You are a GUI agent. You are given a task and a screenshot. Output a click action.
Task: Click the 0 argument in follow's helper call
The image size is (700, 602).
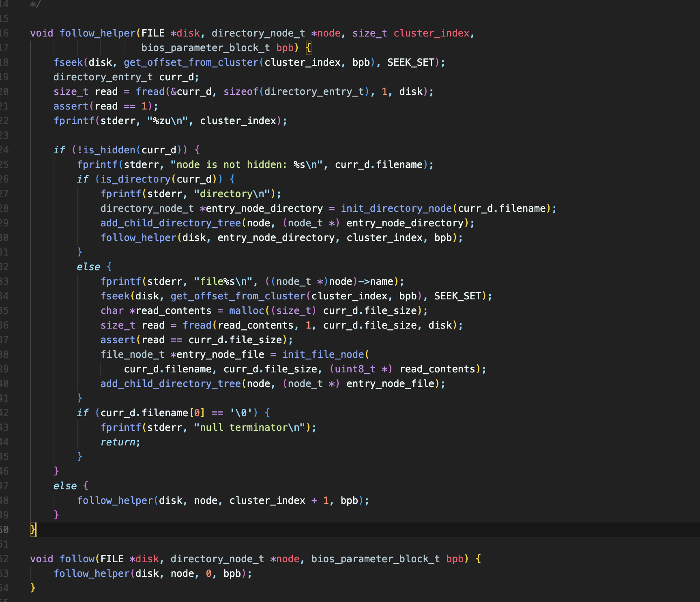[208, 574]
